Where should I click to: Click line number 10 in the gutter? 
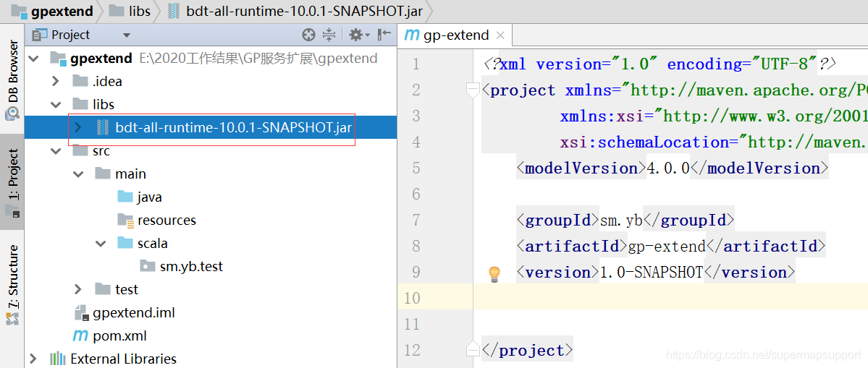click(x=412, y=299)
